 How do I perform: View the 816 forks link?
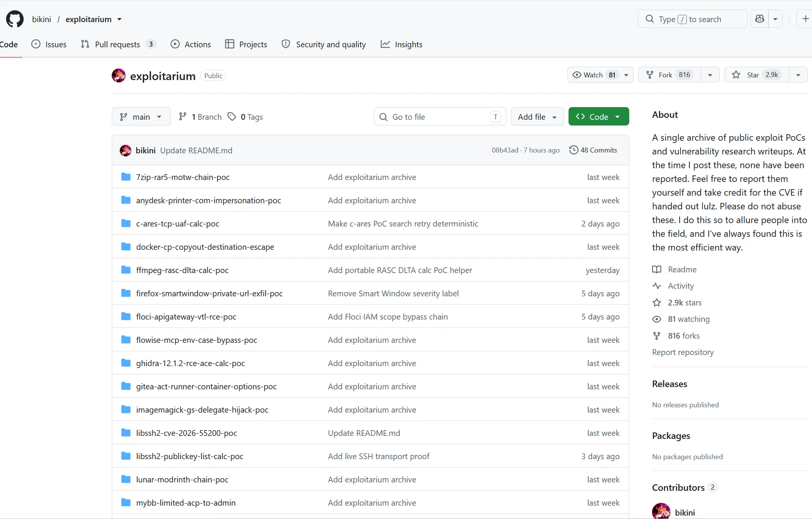[x=676, y=336]
